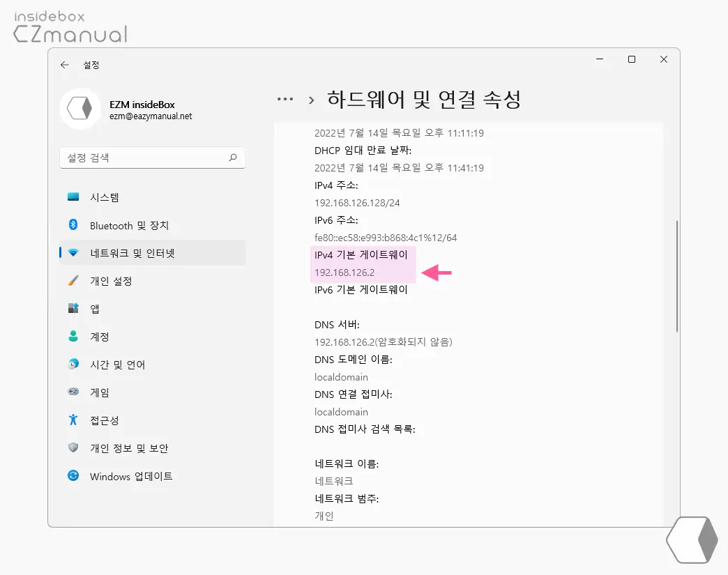Click the 시간 및 언어 icon

click(x=73, y=365)
